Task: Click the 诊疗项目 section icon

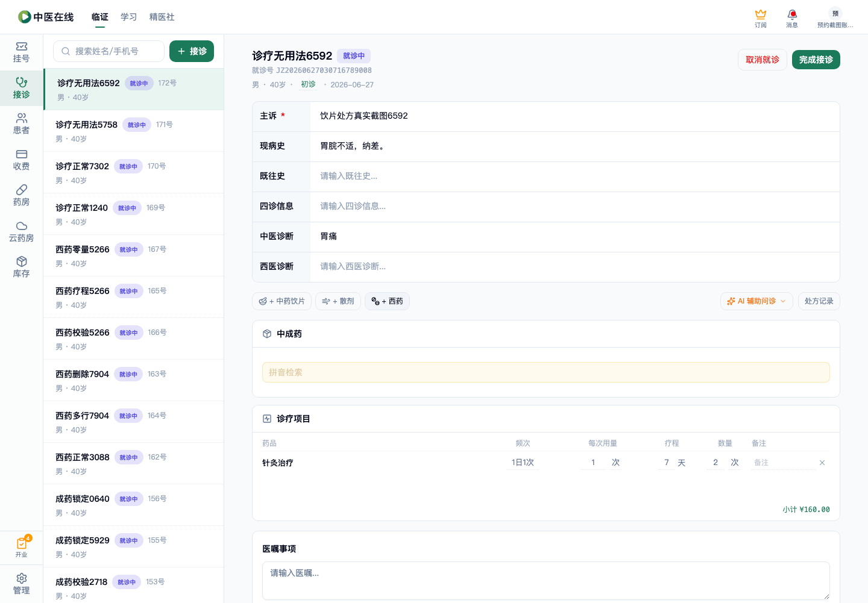Action: [267, 419]
